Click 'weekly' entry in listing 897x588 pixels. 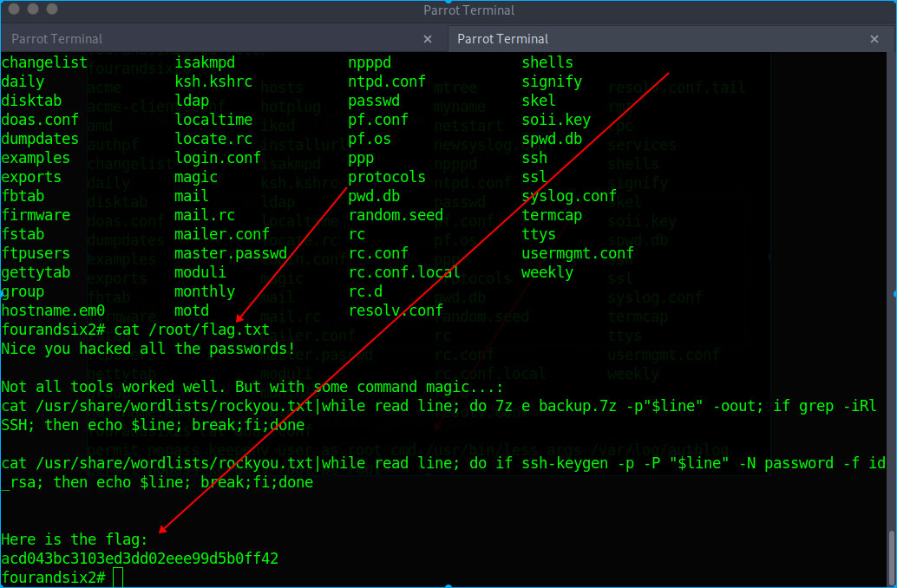[547, 272]
